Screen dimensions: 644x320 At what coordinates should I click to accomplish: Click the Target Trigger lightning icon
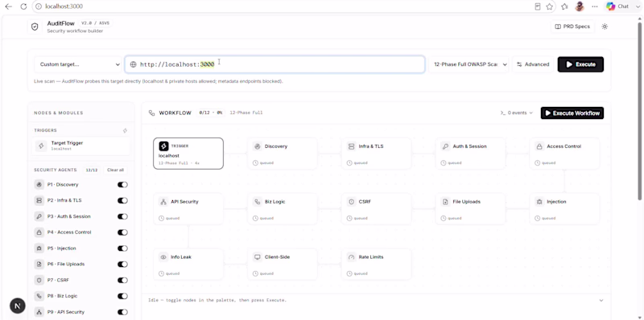point(41,146)
